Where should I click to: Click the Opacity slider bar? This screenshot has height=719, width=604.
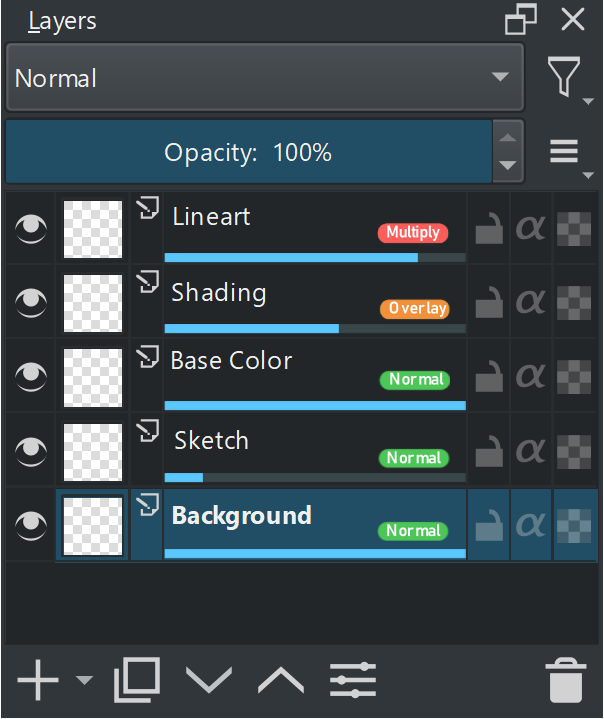248,152
